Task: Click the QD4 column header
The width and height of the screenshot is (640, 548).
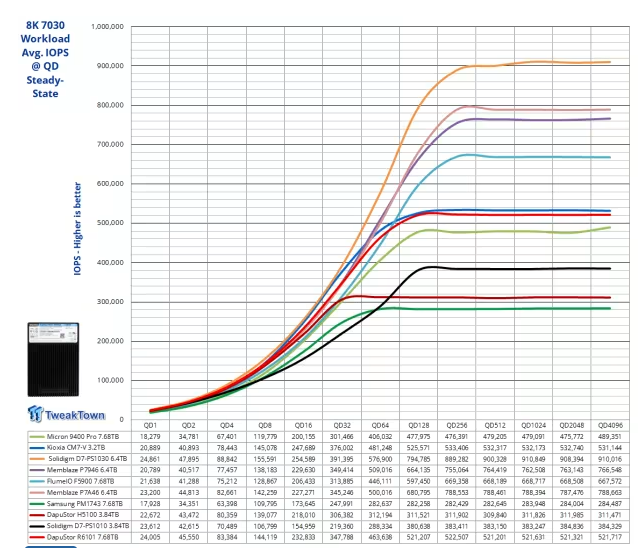Action: (227, 426)
